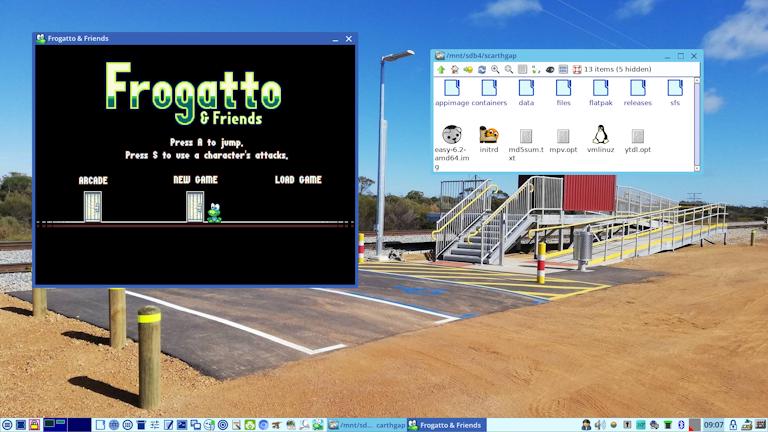Screen dimensions: 768x432
Task: Toggle thumbnails view icon in file manager
Action: point(563,70)
